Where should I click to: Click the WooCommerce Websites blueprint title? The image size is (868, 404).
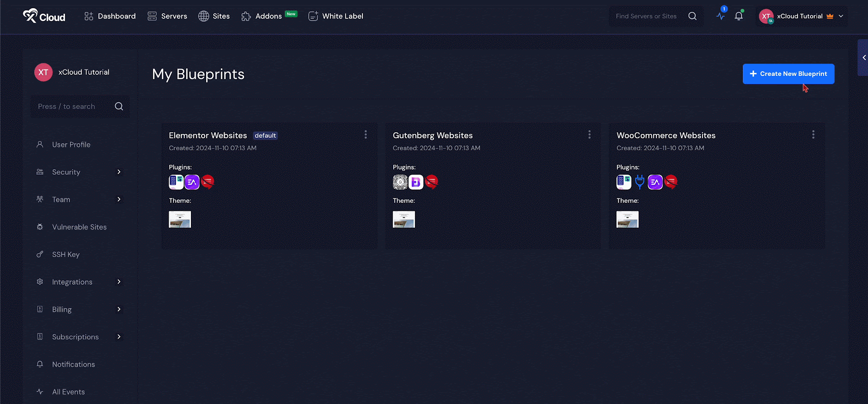(x=666, y=136)
